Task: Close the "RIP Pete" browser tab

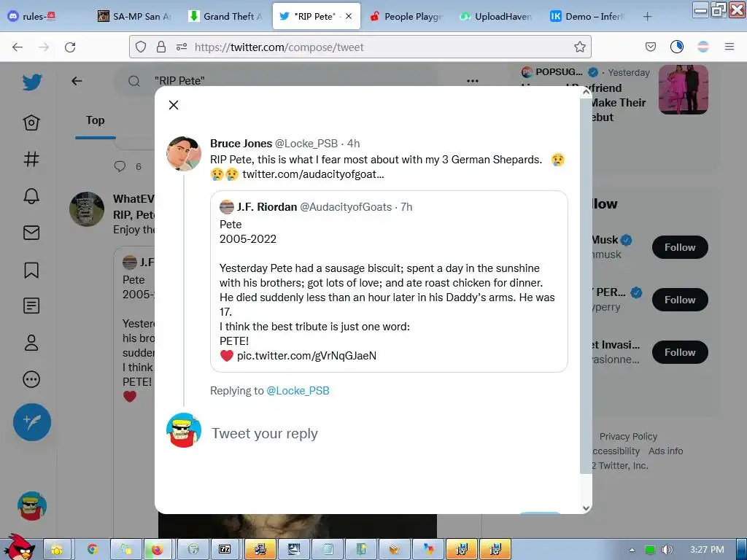Action: point(349,16)
